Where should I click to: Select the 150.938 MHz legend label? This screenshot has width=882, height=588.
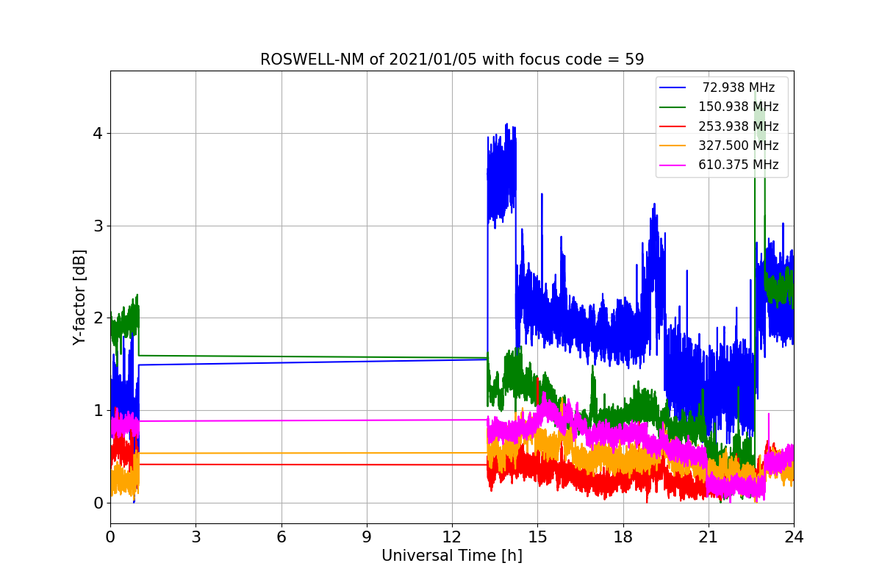739,107
